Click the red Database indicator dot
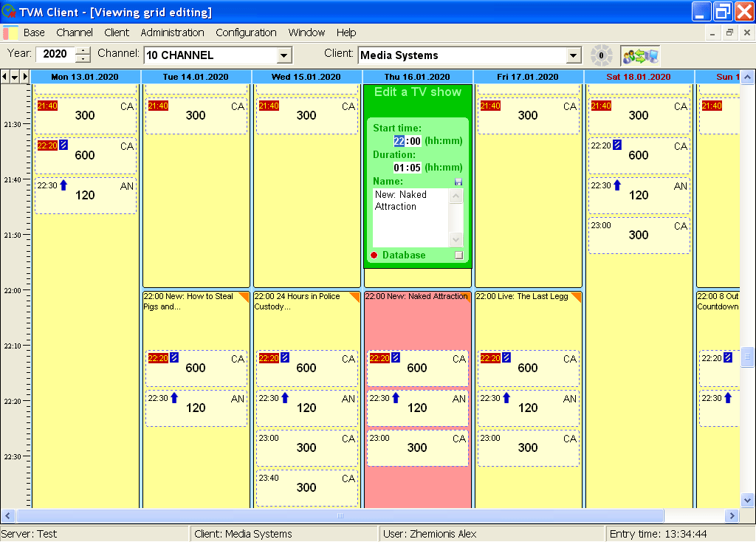The image size is (756, 542). (374, 255)
